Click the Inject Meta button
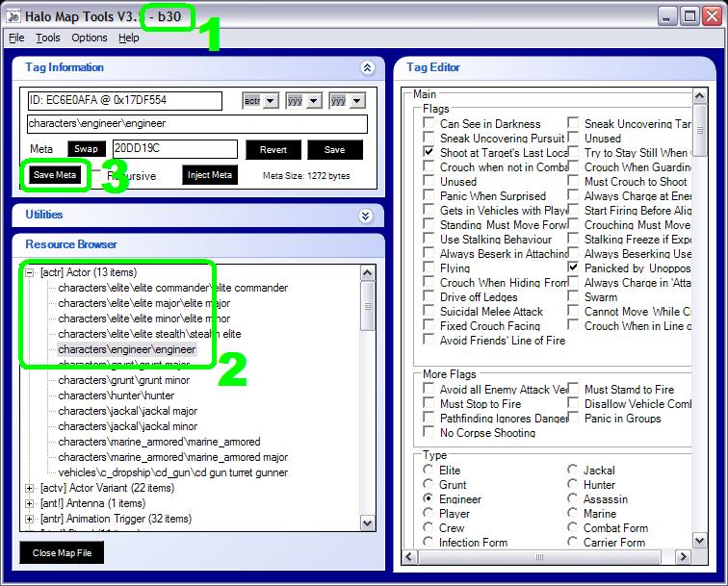728x586 pixels. click(x=209, y=175)
